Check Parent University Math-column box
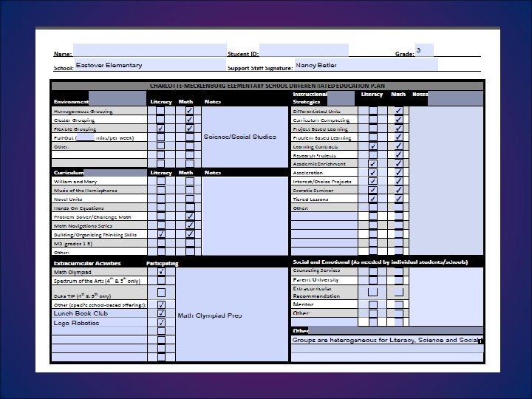 [399, 280]
